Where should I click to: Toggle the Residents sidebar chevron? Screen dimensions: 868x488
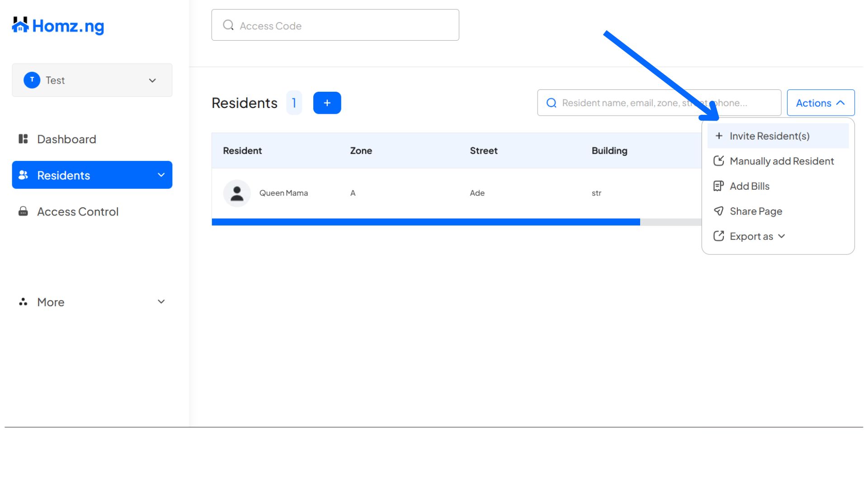[161, 175]
